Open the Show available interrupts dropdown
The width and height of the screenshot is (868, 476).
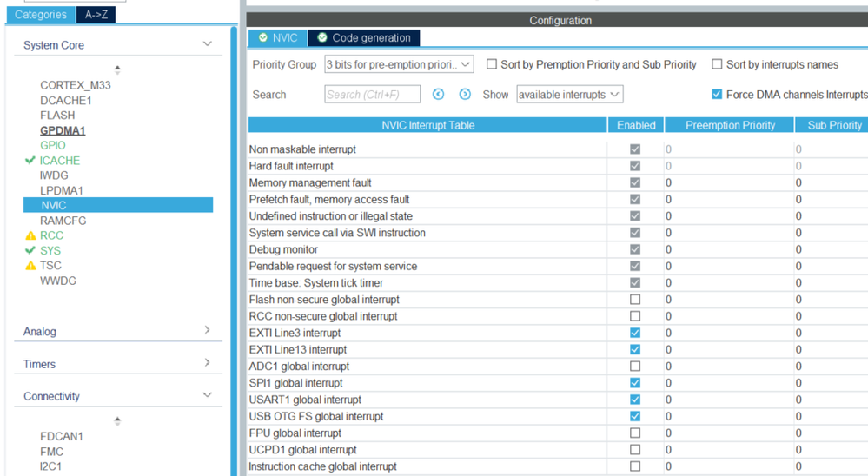pos(570,94)
